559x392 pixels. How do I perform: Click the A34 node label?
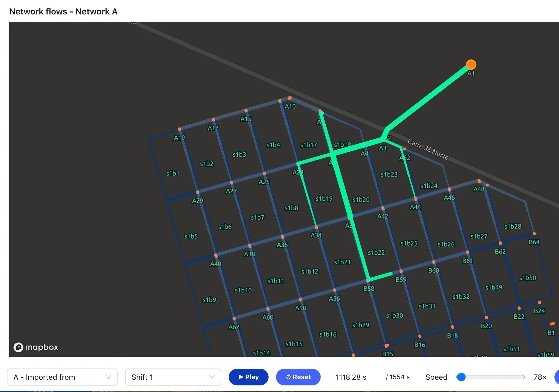pos(316,235)
